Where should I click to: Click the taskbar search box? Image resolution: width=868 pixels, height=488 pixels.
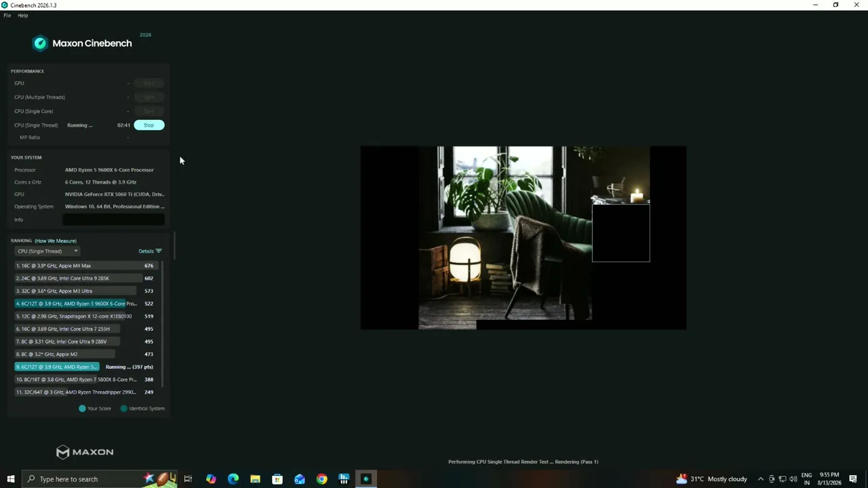pos(100,479)
